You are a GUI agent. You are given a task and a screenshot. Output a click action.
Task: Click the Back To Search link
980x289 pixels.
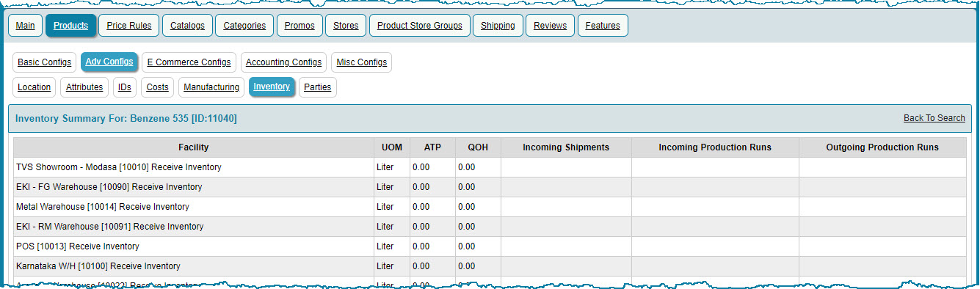pos(934,118)
